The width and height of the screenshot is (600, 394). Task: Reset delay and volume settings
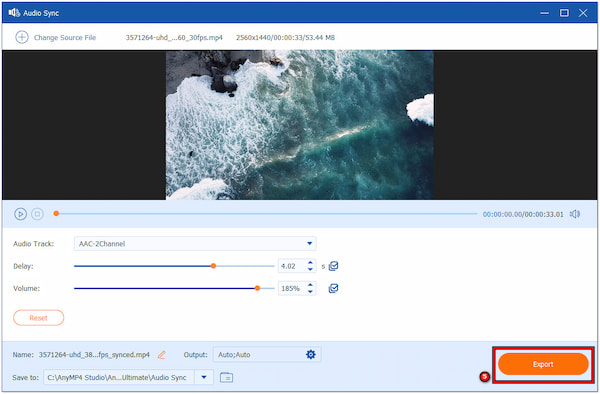39,317
